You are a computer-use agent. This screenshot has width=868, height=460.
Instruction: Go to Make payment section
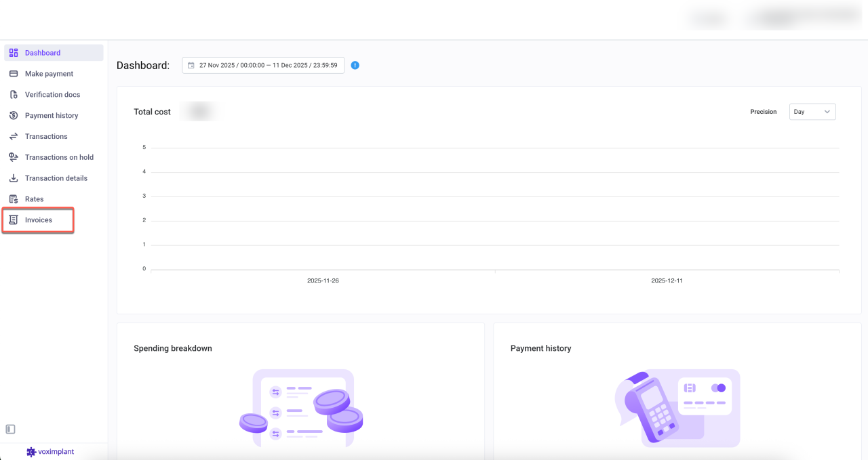click(x=49, y=74)
